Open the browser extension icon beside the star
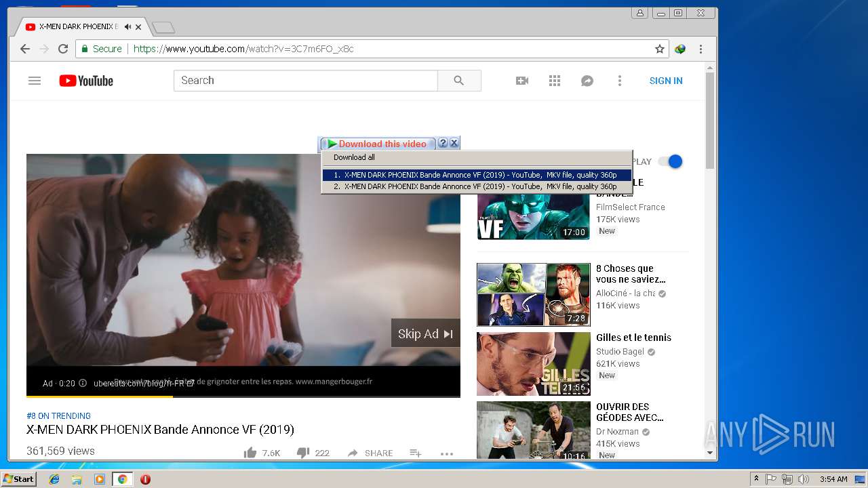 pos(680,49)
